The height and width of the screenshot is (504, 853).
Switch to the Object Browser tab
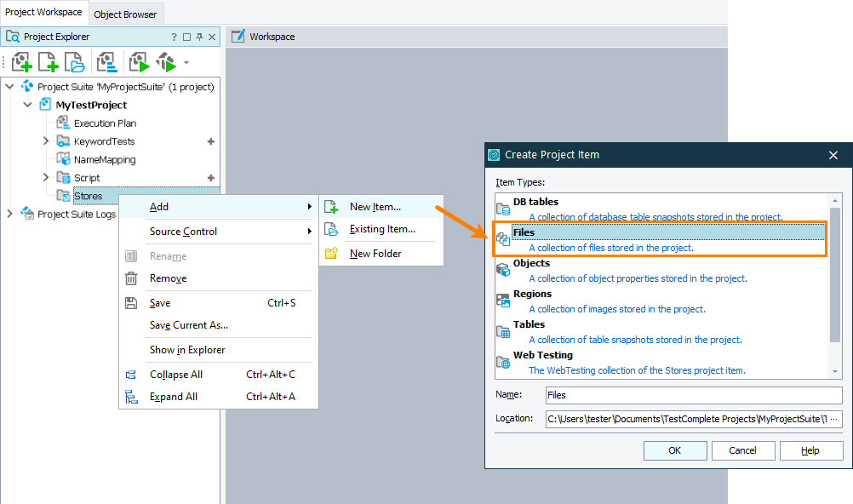125,14
